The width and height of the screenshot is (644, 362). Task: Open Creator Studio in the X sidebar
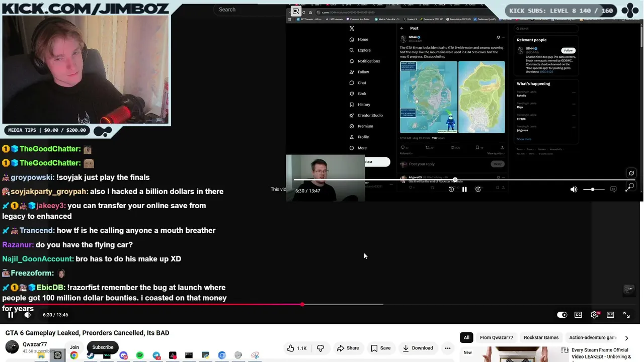(x=366, y=116)
